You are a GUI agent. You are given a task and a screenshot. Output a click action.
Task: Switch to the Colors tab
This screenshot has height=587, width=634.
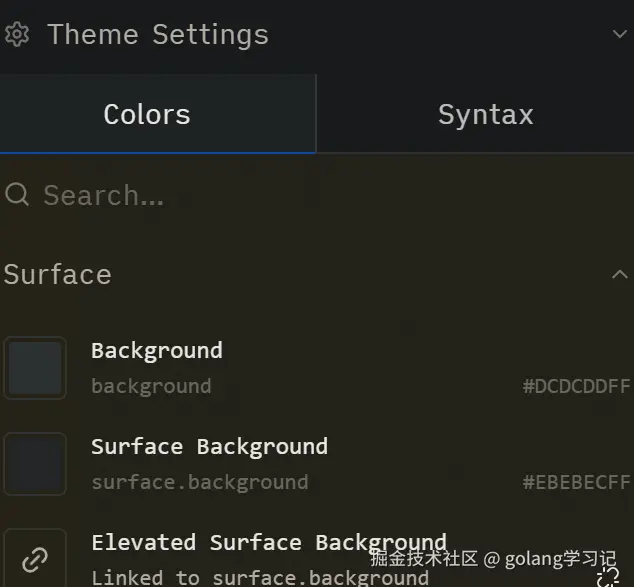(x=147, y=115)
